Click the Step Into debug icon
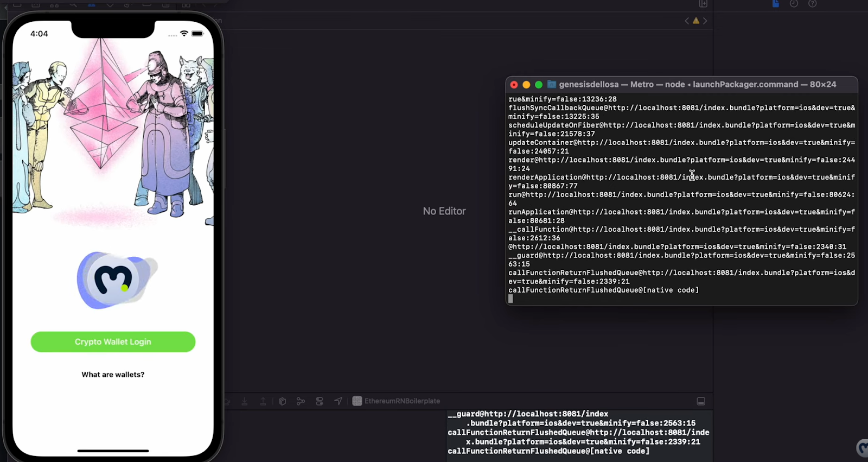 point(245,401)
